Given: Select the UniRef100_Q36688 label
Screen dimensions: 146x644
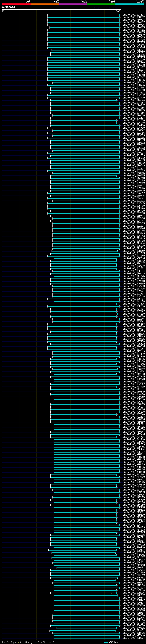Looking at the screenshot, I should [x=134, y=324].
